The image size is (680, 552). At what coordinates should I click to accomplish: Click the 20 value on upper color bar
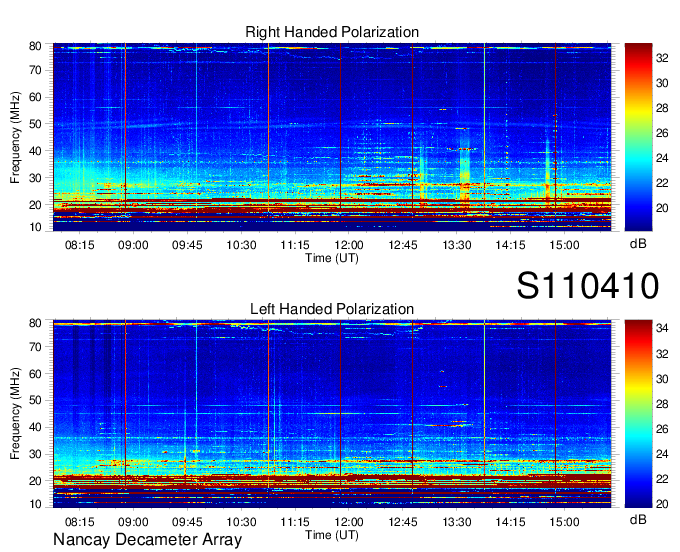pos(662,208)
